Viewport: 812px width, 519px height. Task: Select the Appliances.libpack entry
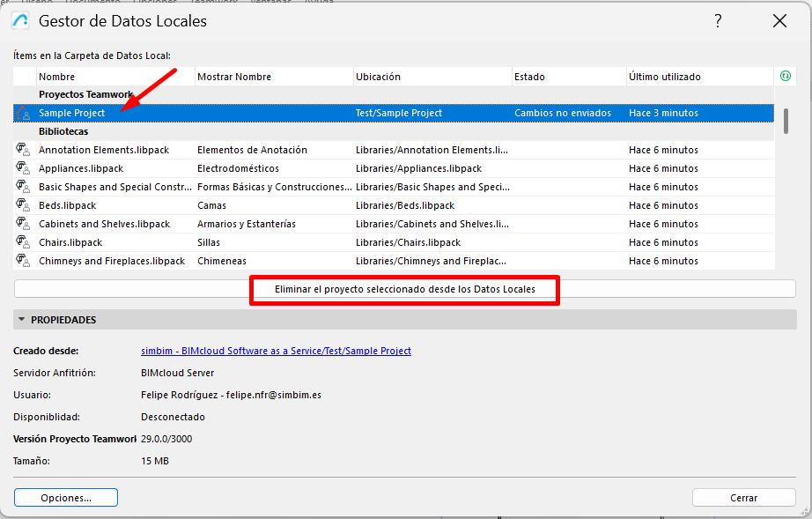pos(81,168)
